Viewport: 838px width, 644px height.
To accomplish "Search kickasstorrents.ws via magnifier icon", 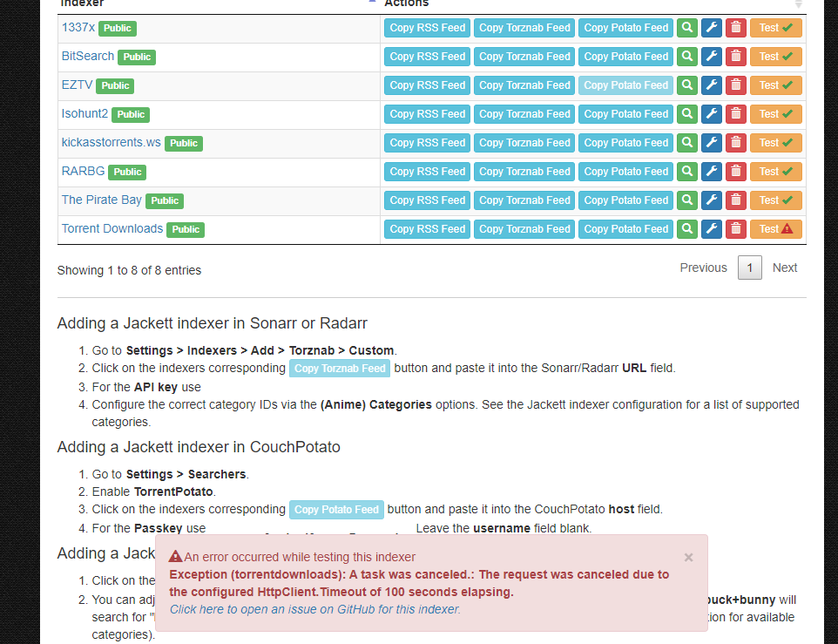I will point(687,143).
